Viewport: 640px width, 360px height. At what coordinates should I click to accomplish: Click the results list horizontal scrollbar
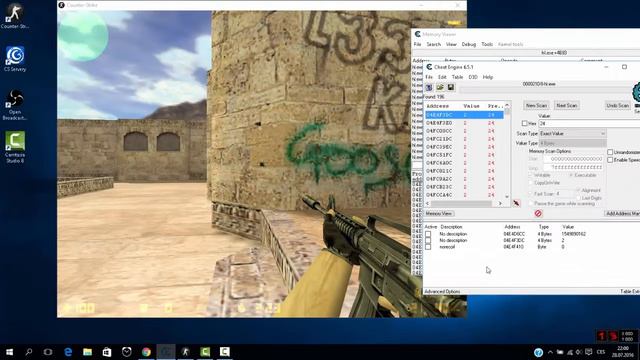464,203
